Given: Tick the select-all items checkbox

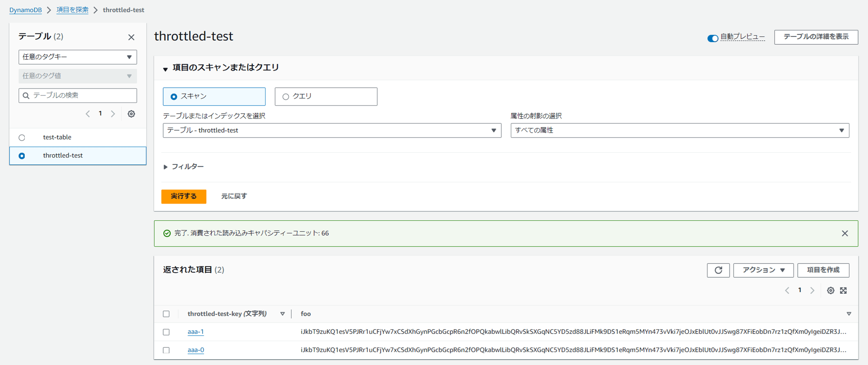Looking at the screenshot, I should click(x=166, y=314).
